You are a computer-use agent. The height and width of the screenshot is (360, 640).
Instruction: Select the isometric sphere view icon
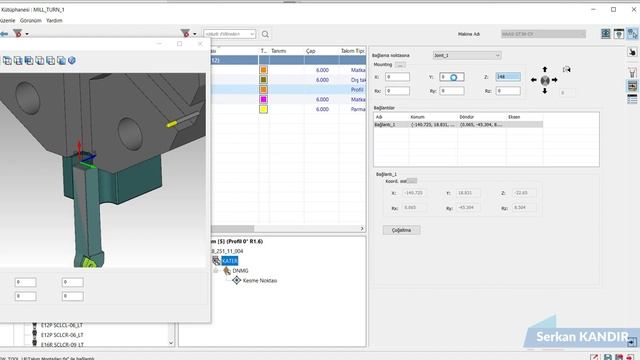pos(72,60)
